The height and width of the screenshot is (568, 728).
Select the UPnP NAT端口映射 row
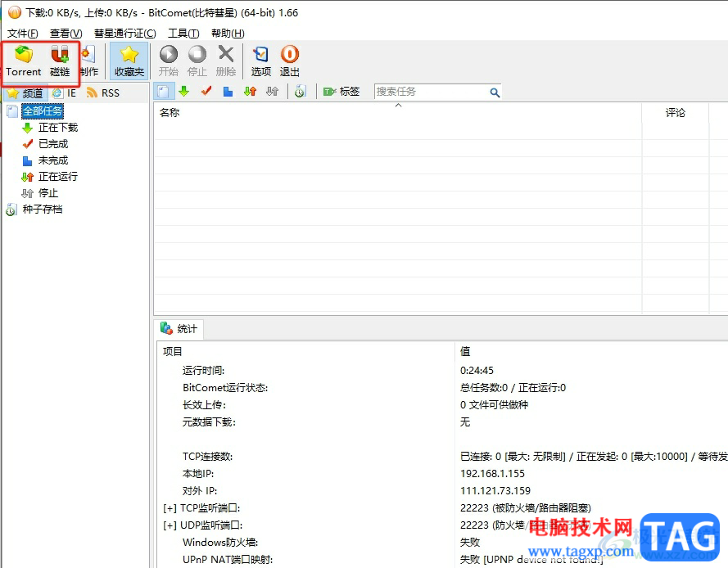pos(443,560)
